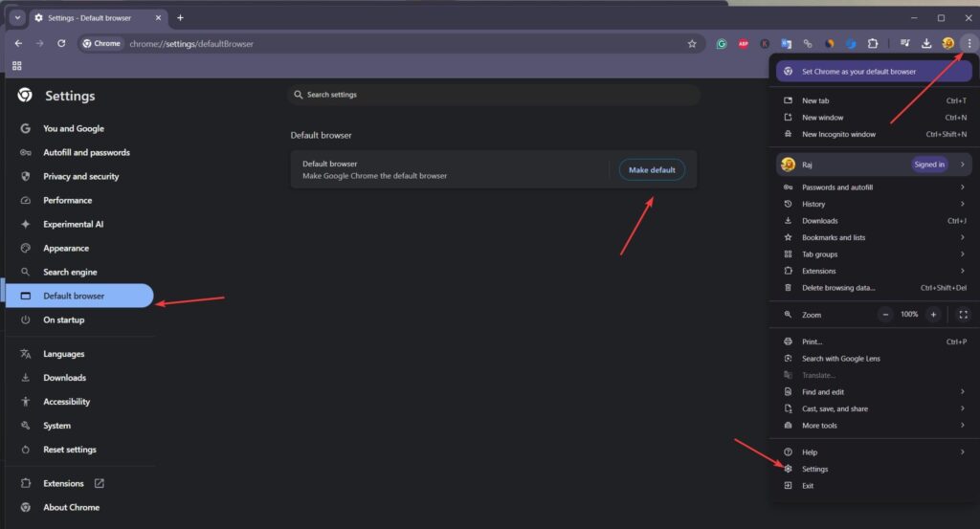
Task: Open the three-dot Chrome menu
Action: [x=969, y=43]
